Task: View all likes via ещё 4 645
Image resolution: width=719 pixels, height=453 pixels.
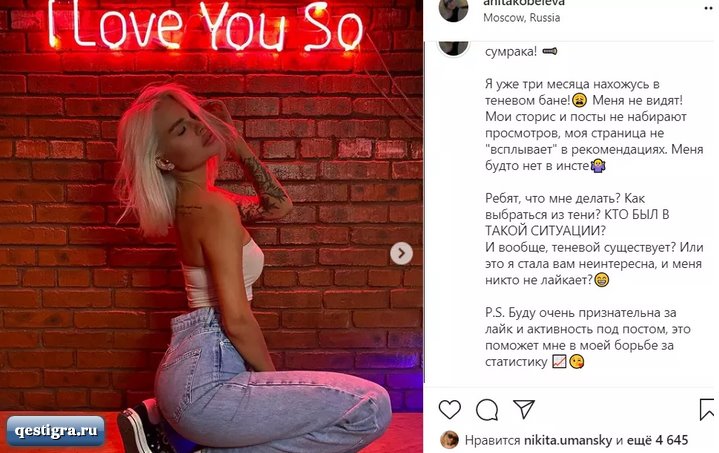Action: coord(658,440)
